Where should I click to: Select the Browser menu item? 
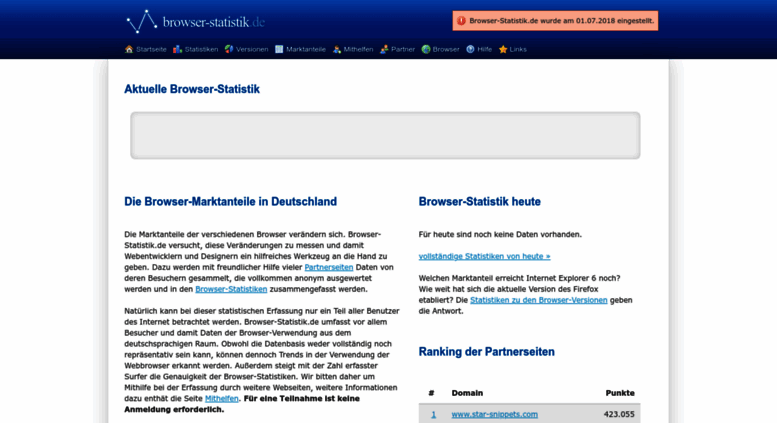[446, 49]
